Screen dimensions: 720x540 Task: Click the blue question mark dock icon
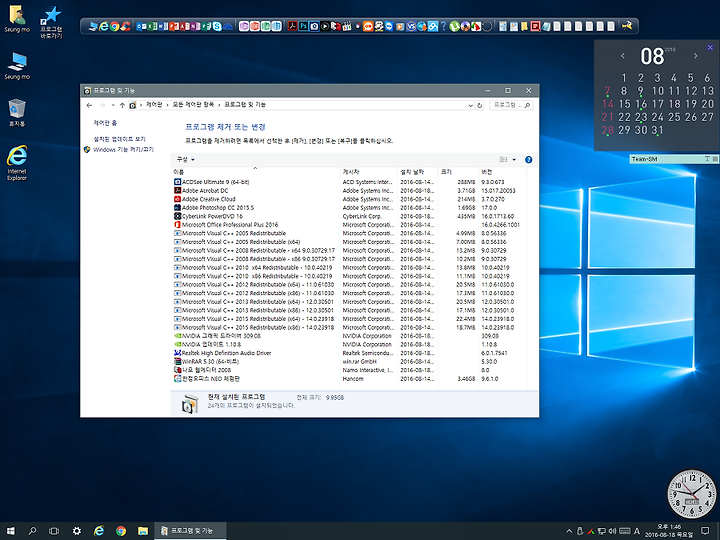pos(443,26)
